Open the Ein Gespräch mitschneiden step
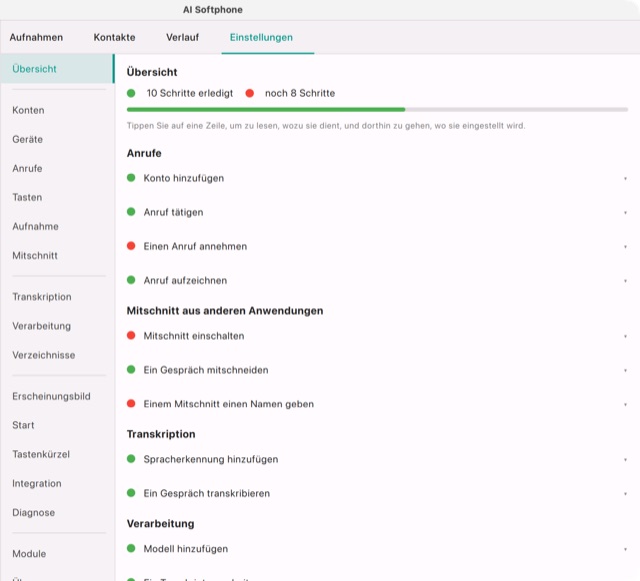The width and height of the screenshot is (640, 581). click(377, 370)
